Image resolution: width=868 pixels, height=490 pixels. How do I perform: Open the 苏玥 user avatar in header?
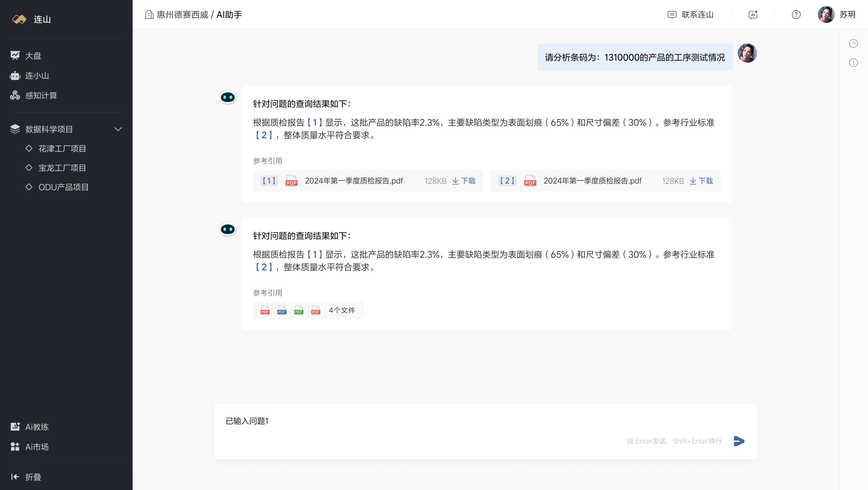pos(826,14)
